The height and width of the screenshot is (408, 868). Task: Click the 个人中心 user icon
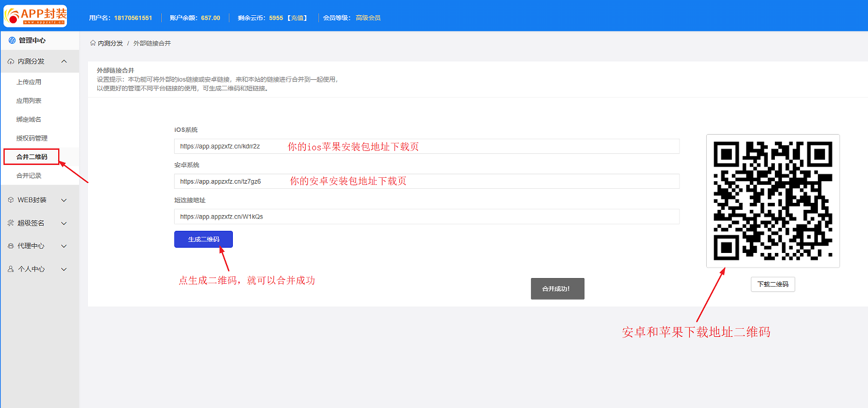pyautogui.click(x=11, y=269)
